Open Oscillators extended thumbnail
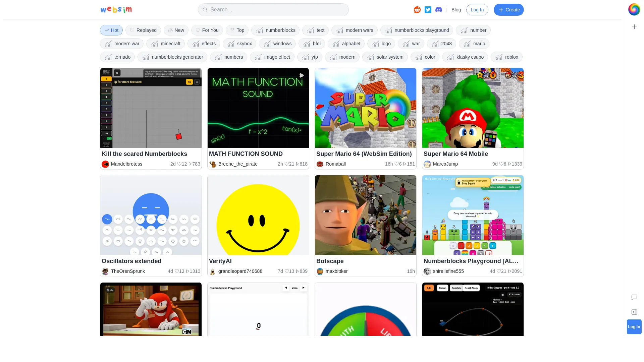The width and height of the screenshot is (644, 362). [x=151, y=215]
